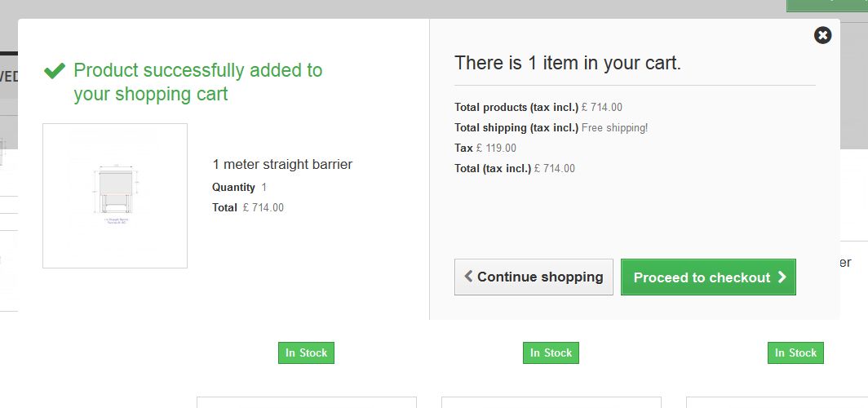Click the Tax £ 119.00 line
Viewport: 868px width, 408px height.
[485, 149]
